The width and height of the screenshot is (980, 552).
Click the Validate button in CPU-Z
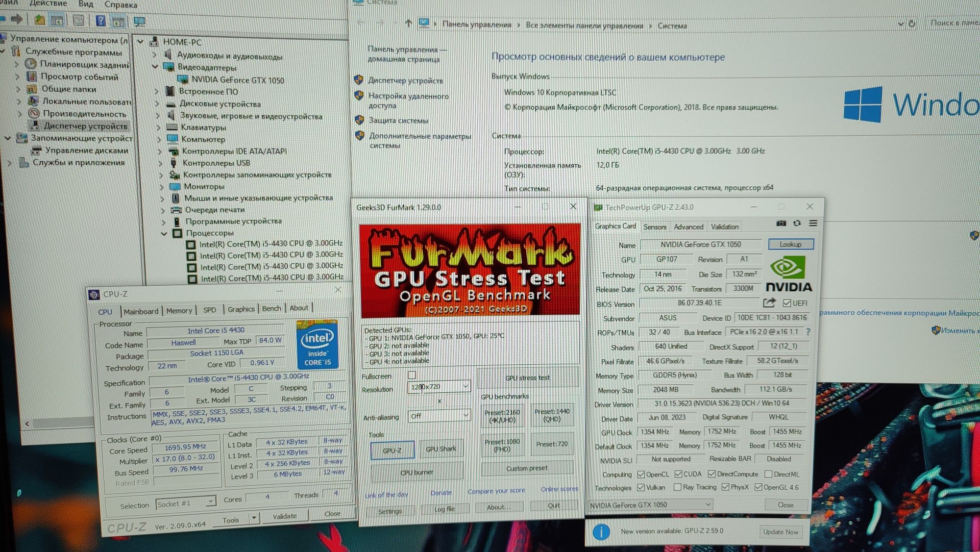(285, 516)
